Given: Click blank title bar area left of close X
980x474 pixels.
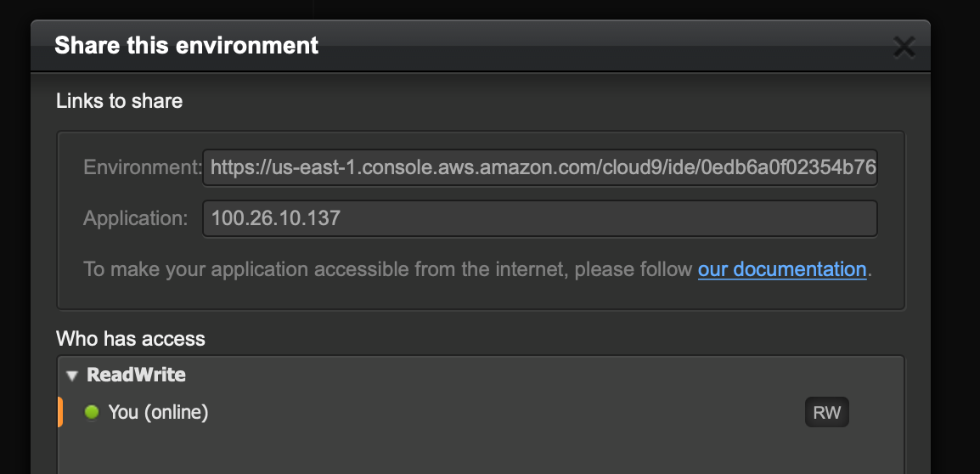Looking at the screenshot, I should 600,46.
